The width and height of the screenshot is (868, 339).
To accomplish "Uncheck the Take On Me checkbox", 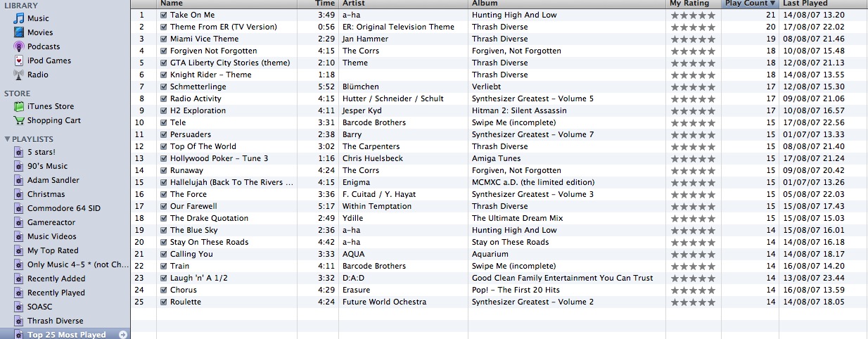I will point(163,15).
